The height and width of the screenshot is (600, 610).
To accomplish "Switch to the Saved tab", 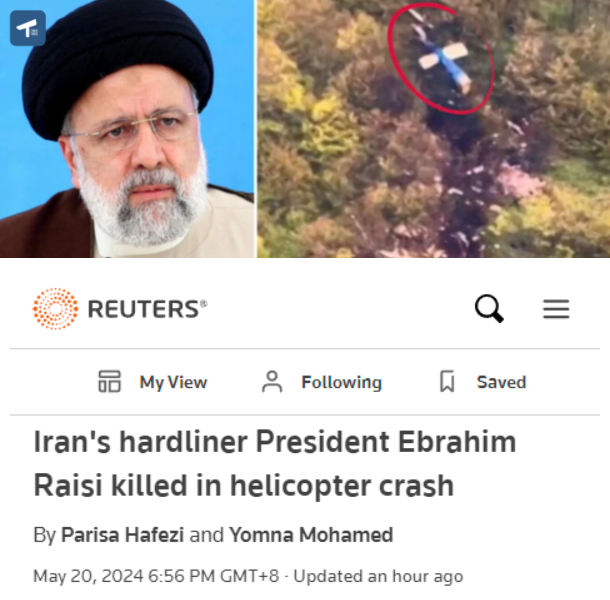I will [x=501, y=382].
